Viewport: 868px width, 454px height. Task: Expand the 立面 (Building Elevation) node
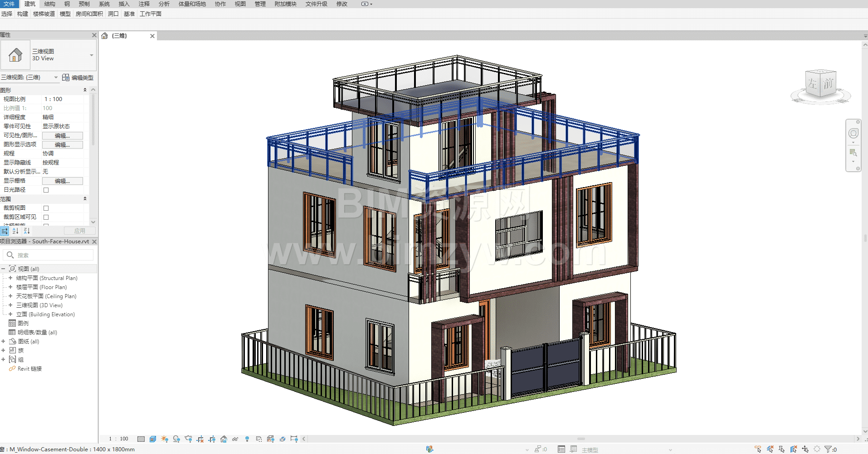click(x=10, y=314)
